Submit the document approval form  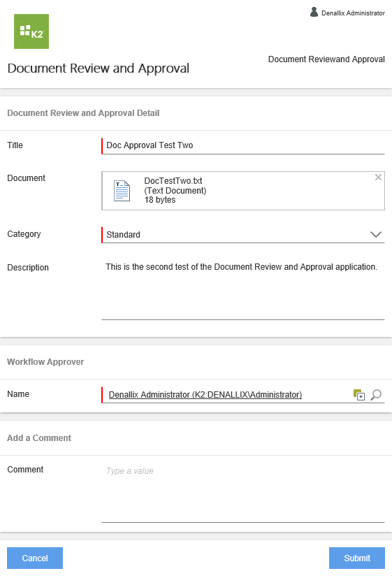pos(357,558)
